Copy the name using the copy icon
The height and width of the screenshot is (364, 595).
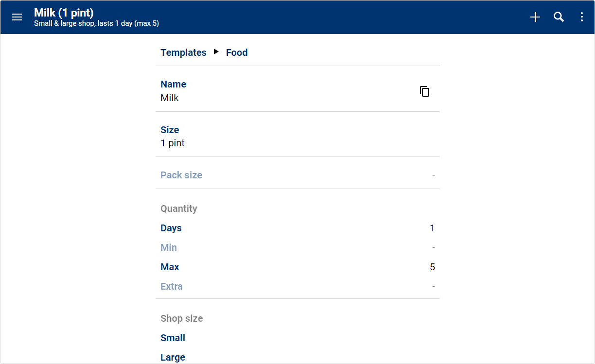pyautogui.click(x=425, y=91)
